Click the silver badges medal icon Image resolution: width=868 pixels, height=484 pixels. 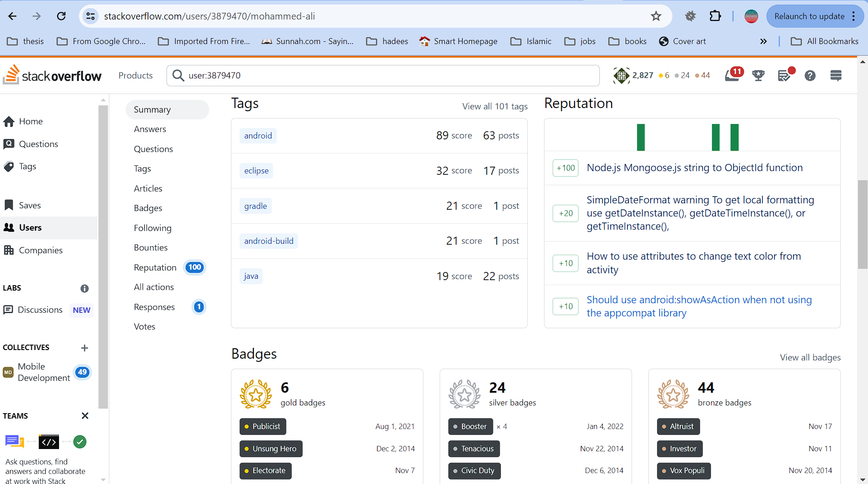pyautogui.click(x=465, y=394)
